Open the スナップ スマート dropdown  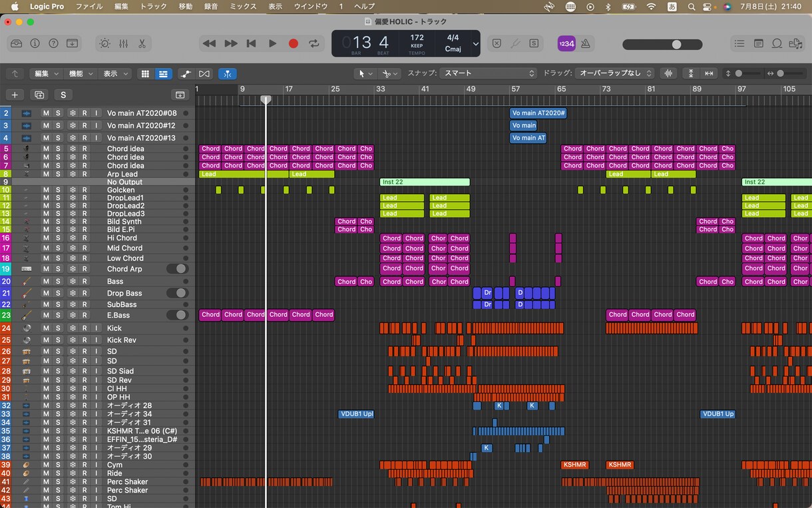coord(488,73)
